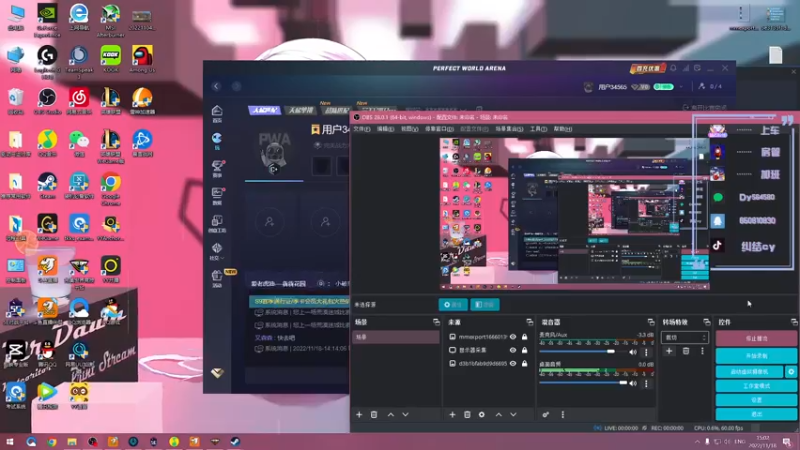Add a new scene with the plus icon

click(359, 415)
